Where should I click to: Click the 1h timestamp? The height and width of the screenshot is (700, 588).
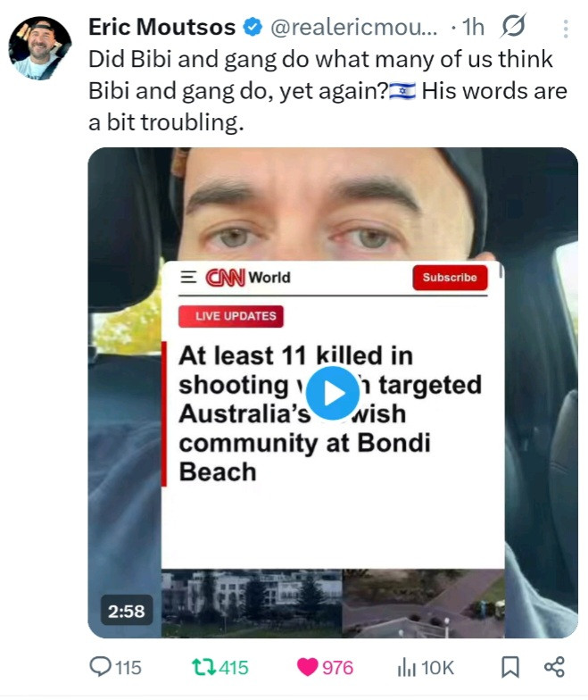coord(473,27)
